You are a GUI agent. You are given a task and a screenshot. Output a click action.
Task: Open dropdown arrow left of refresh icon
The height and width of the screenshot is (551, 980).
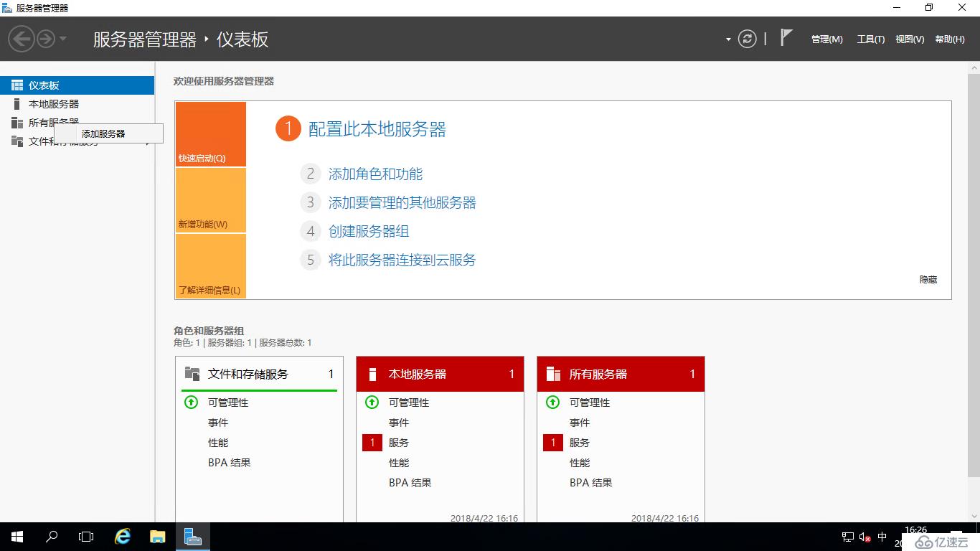[x=728, y=39]
